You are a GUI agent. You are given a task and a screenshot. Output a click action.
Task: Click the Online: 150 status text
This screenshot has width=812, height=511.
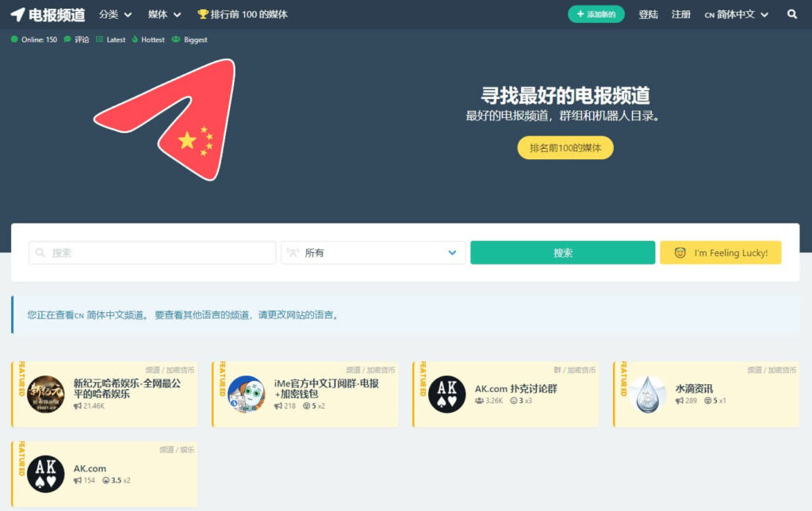click(39, 40)
